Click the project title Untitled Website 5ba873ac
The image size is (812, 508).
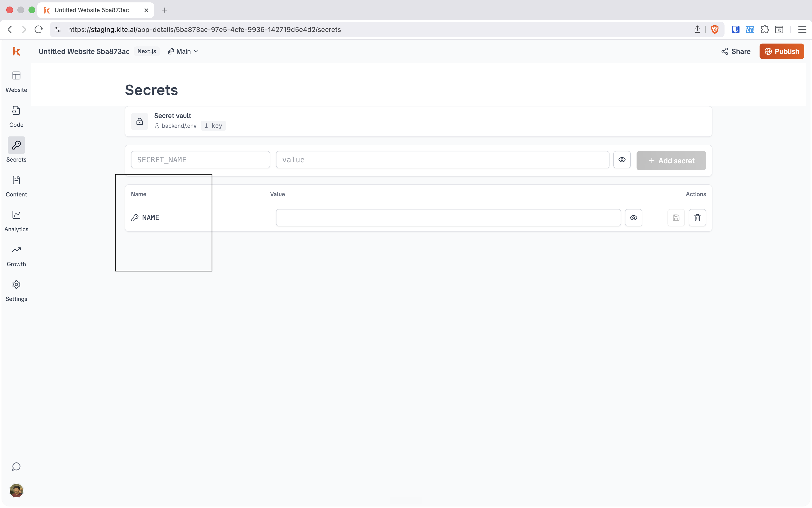point(84,51)
